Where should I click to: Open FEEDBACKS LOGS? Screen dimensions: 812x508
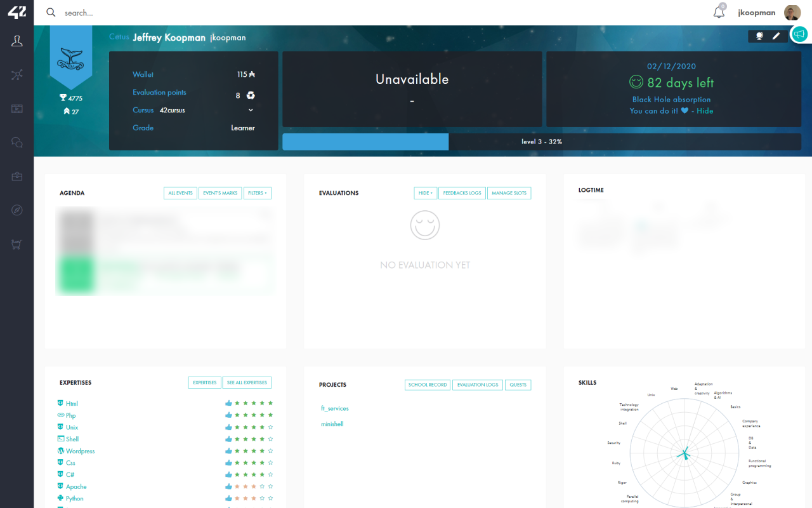(462, 193)
